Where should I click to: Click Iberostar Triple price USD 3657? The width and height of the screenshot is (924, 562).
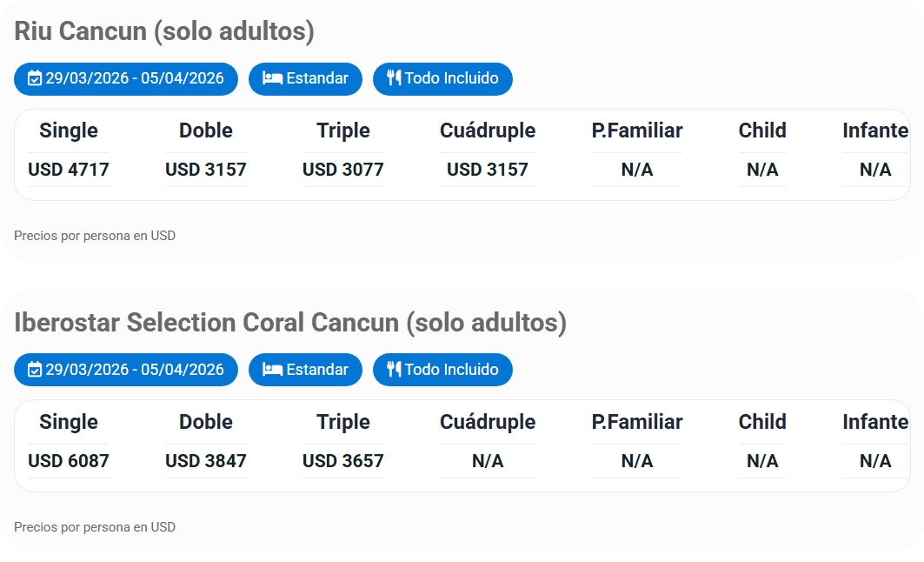click(342, 461)
